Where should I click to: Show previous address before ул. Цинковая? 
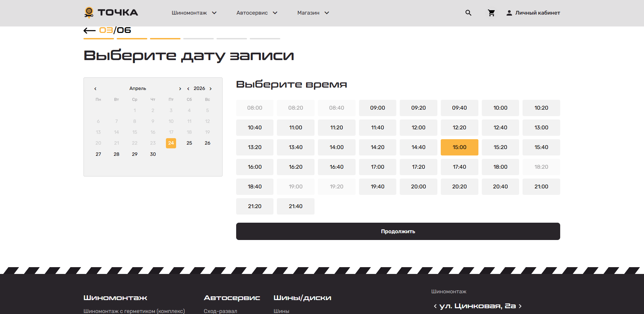point(435,306)
